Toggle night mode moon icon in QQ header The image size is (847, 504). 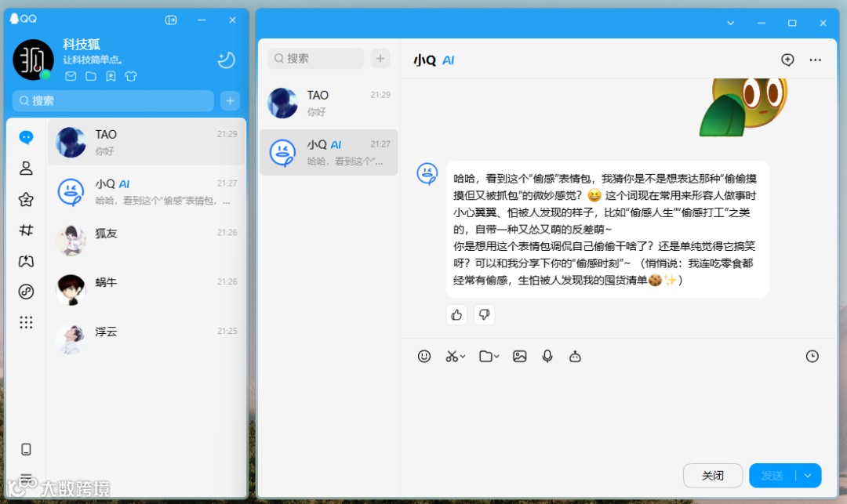pyautogui.click(x=226, y=60)
